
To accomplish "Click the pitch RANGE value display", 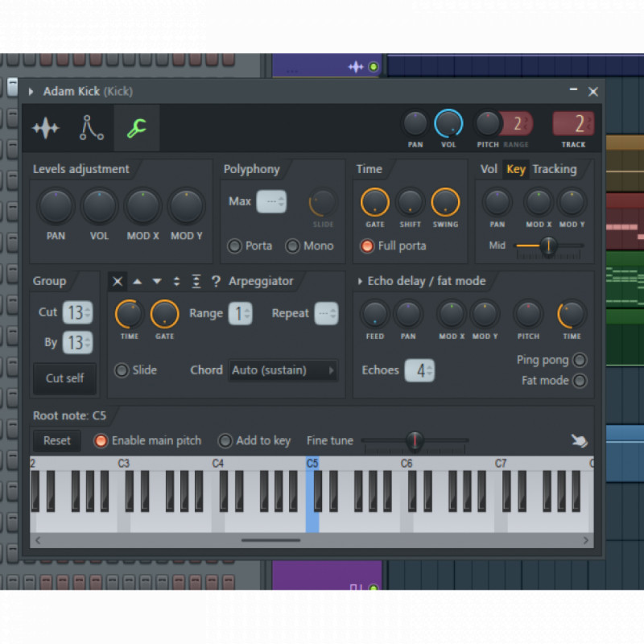I will pyautogui.click(x=517, y=124).
